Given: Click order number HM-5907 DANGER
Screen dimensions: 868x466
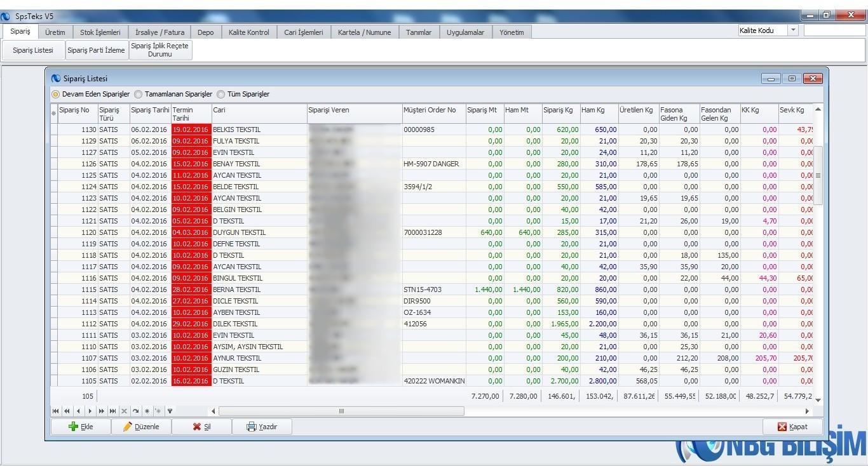Looking at the screenshot, I should pos(433,164).
